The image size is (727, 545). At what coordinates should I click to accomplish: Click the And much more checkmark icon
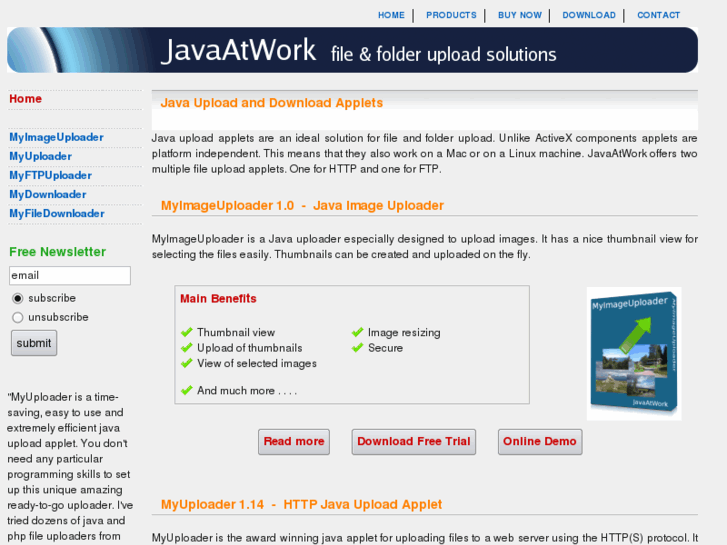click(x=187, y=390)
